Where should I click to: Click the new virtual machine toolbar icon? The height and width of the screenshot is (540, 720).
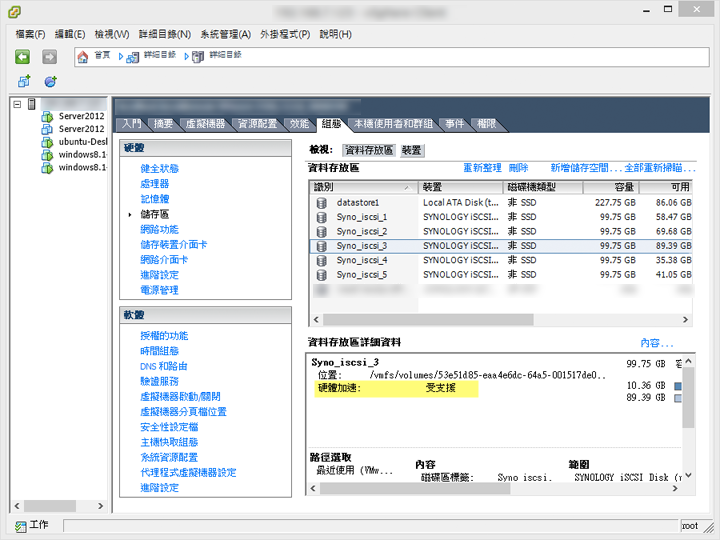pos(24,82)
